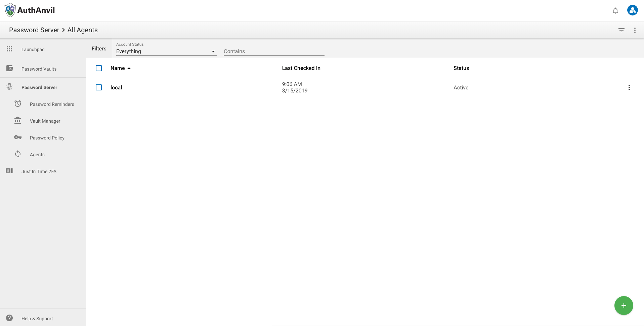Click the Name column sort arrow
Viewport: 644px width, 326px height.
129,68
